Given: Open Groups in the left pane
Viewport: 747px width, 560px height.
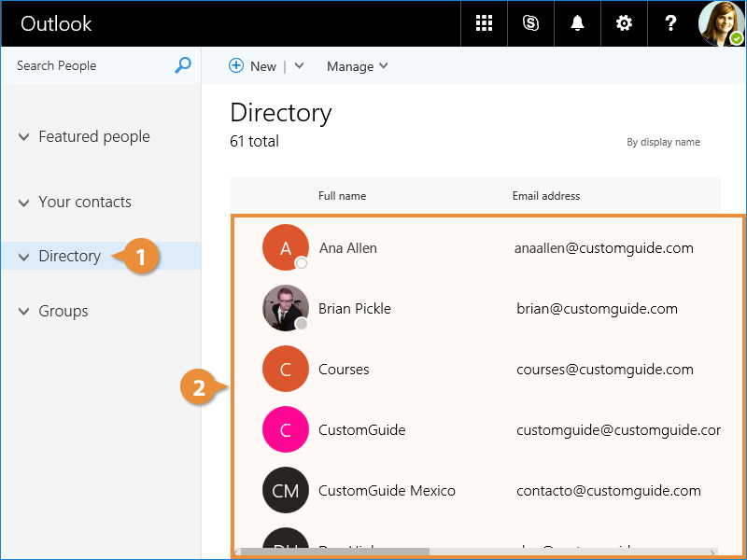Looking at the screenshot, I should point(63,311).
